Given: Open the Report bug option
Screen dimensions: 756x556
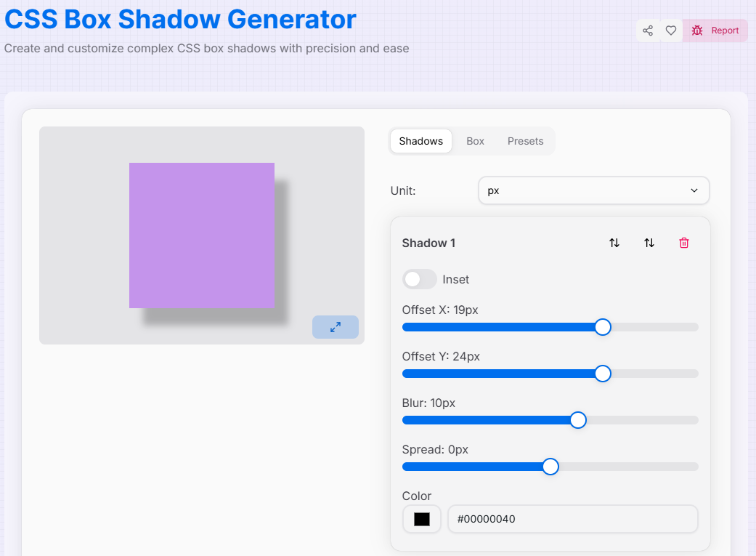Looking at the screenshot, I should click(x=715, y=31).
